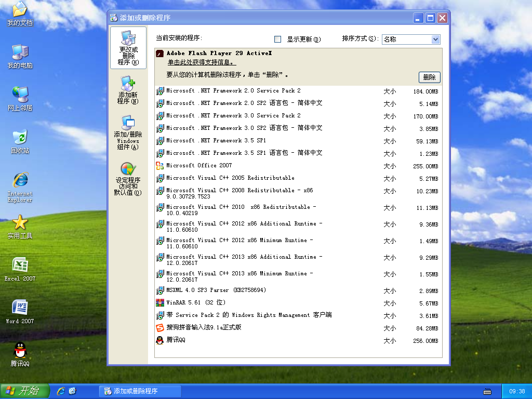Select the Recycle Bin desktop icon
Screen dimensions: 532x399
(20, 141)
